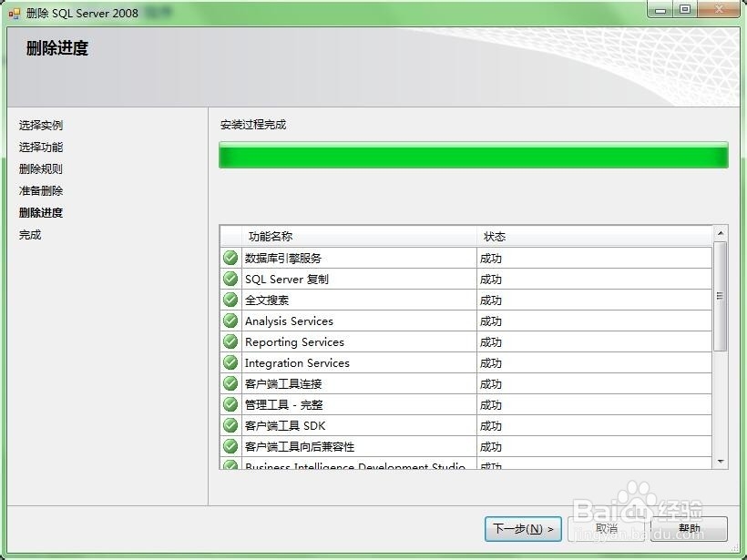Click the check icon for 客户端工具向后兼容性
Viewport: 747px width, 560px height.
[230, 446]
